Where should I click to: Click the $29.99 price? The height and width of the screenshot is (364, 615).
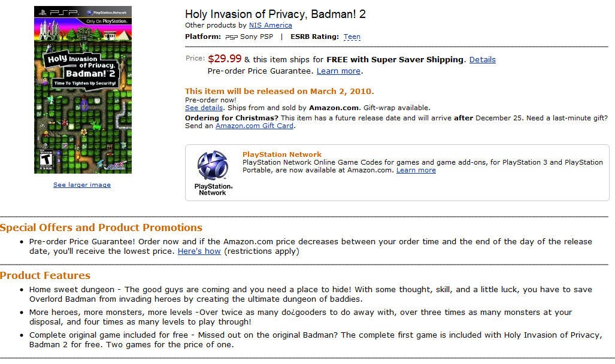(225, 59)
